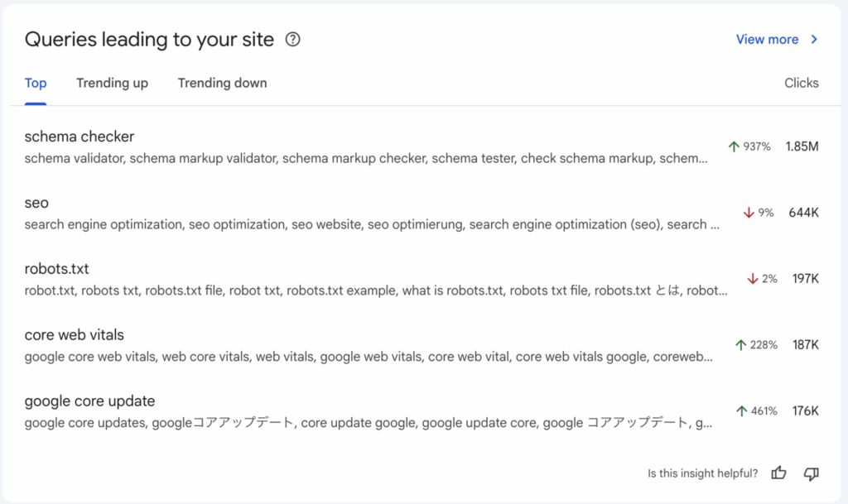Select the schema checker query
This screenshot has width=848, height=504.
[79, 137]
